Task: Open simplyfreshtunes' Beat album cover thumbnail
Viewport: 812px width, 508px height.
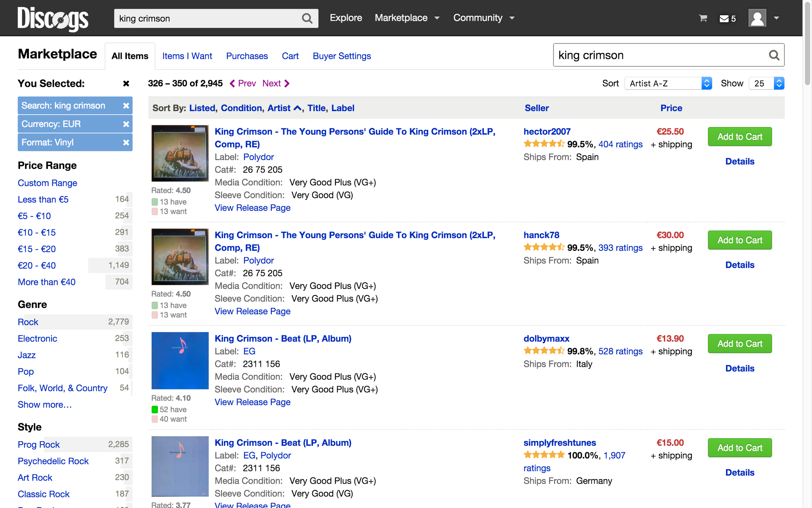Action: [x=180, y=466]
